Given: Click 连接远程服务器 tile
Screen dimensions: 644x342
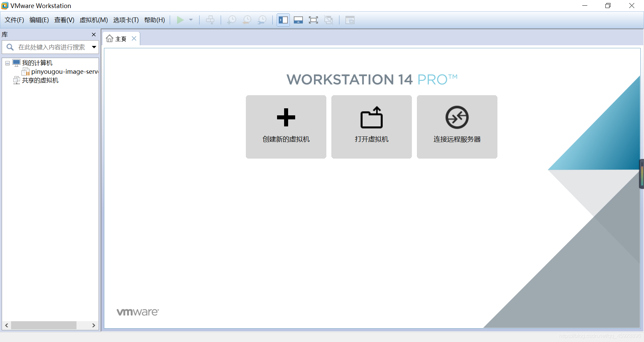Looking at the screenshot, I should (457, 127).
